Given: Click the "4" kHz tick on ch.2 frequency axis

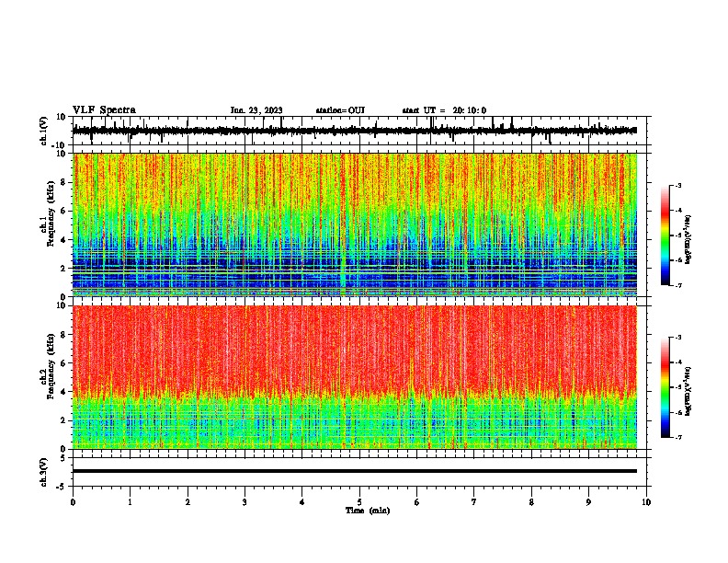Looking at the screenshot, I should point(64,392).
